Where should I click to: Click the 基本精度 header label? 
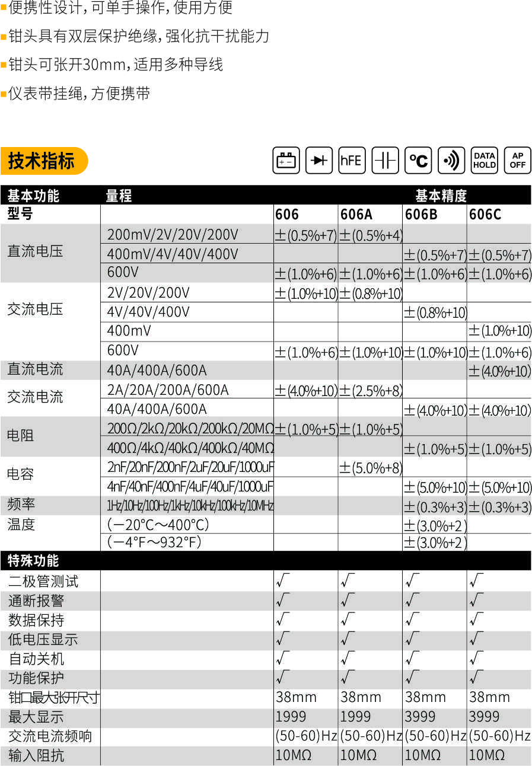click(x=441, y=196)
